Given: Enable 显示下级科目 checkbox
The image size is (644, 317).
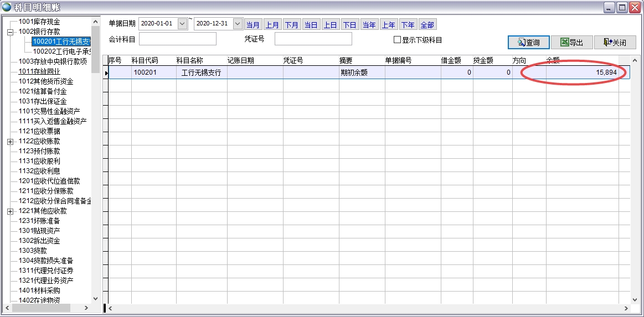Looking at the screenshot, I should tap(396, 40).
